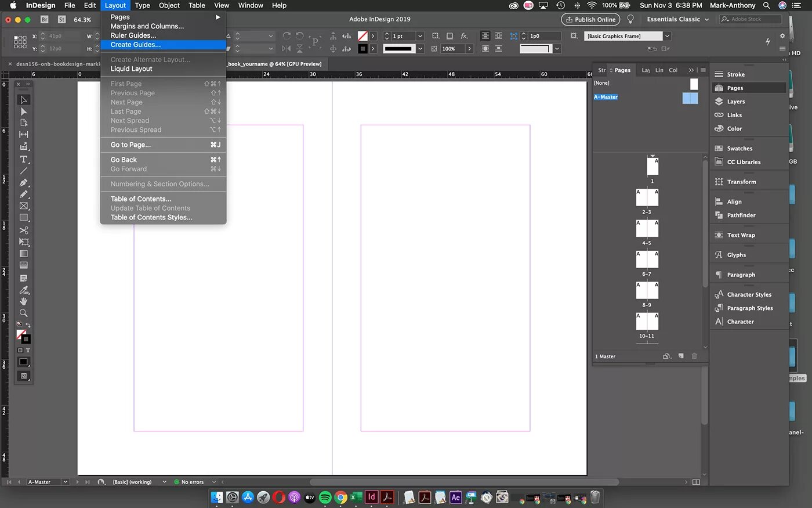Choose Table of Contents Styles...
Screen dimensions: 812x508
(151, 217)
